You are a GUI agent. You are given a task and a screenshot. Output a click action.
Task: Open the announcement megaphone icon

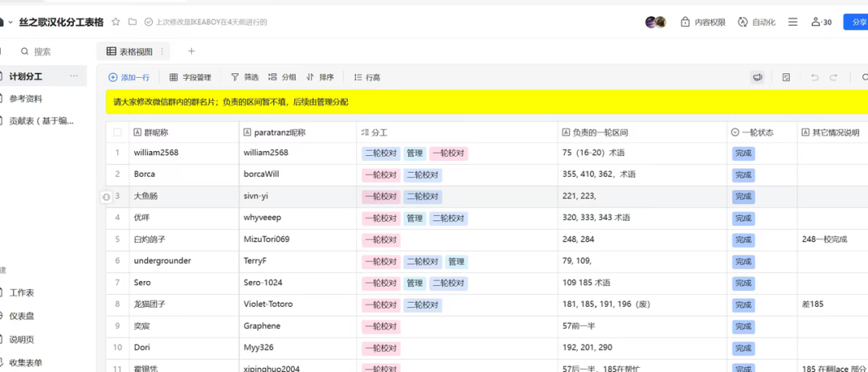(x=757, y=77)
